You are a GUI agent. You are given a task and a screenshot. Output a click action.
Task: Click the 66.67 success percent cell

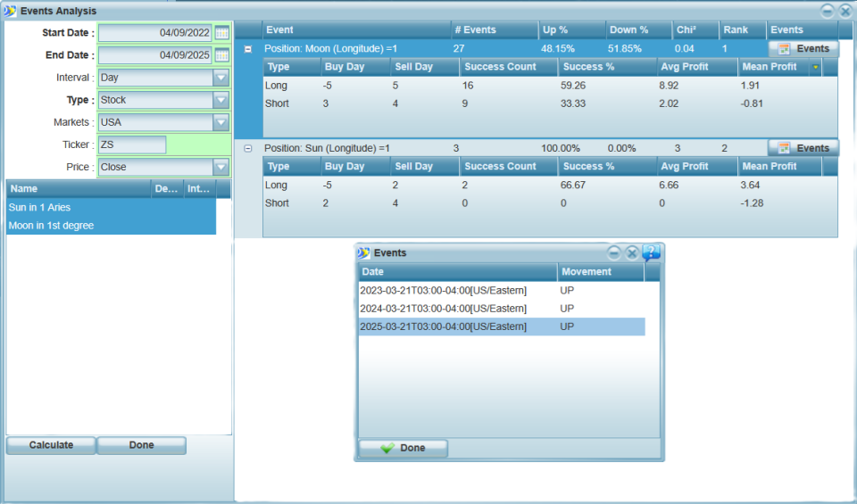[x=573, y=186]
